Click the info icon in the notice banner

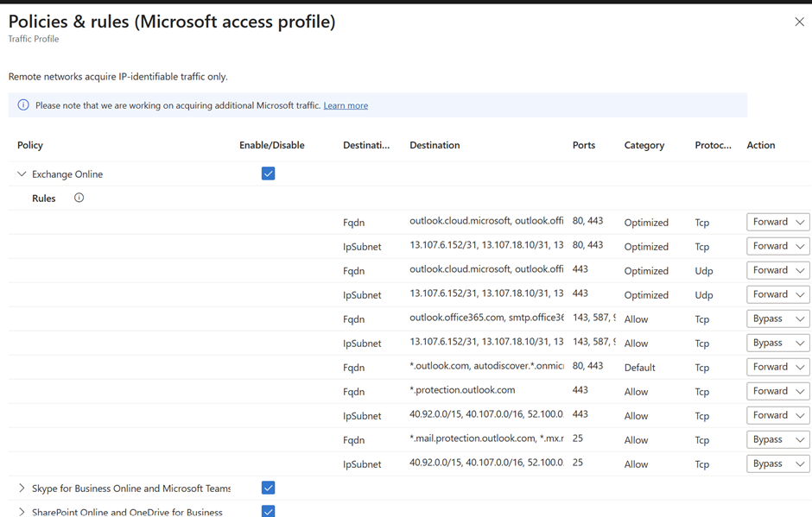23,105
